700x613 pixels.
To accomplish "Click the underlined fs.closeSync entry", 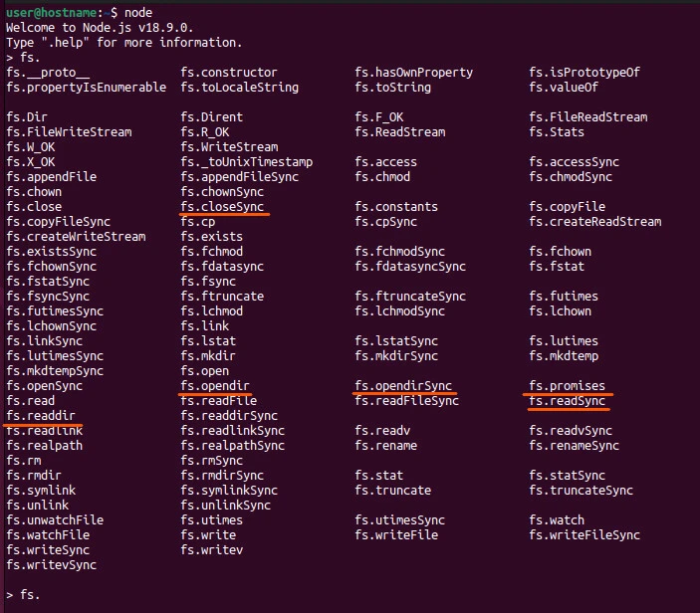I will coord(222,207).
